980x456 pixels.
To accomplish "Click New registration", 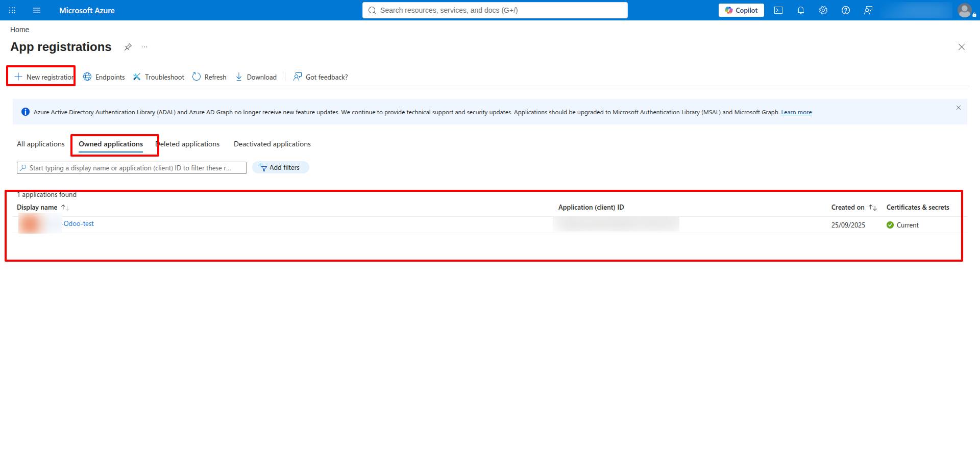I will pyautogui.click(x=44, y=77).
